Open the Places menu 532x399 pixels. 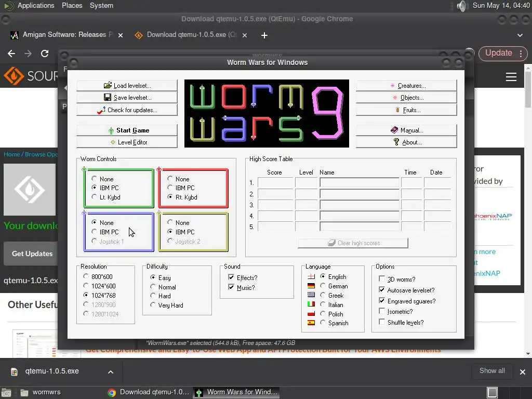click(72, 5)
